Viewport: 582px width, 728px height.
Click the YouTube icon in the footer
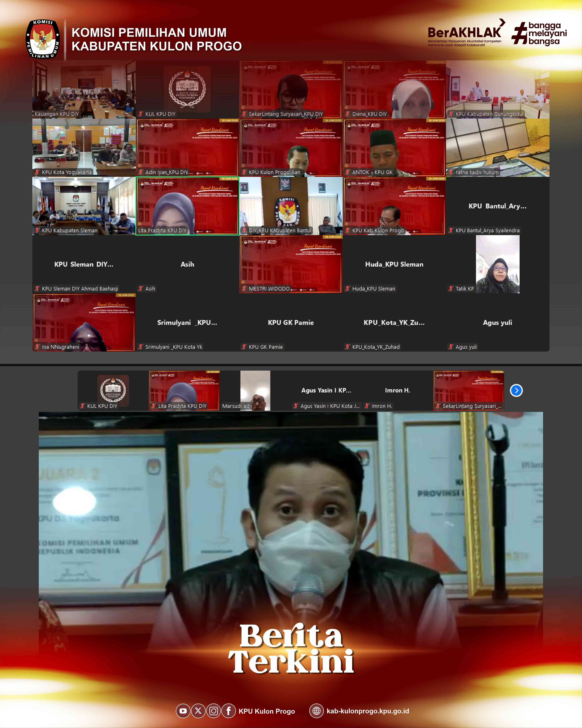(183, 711)
